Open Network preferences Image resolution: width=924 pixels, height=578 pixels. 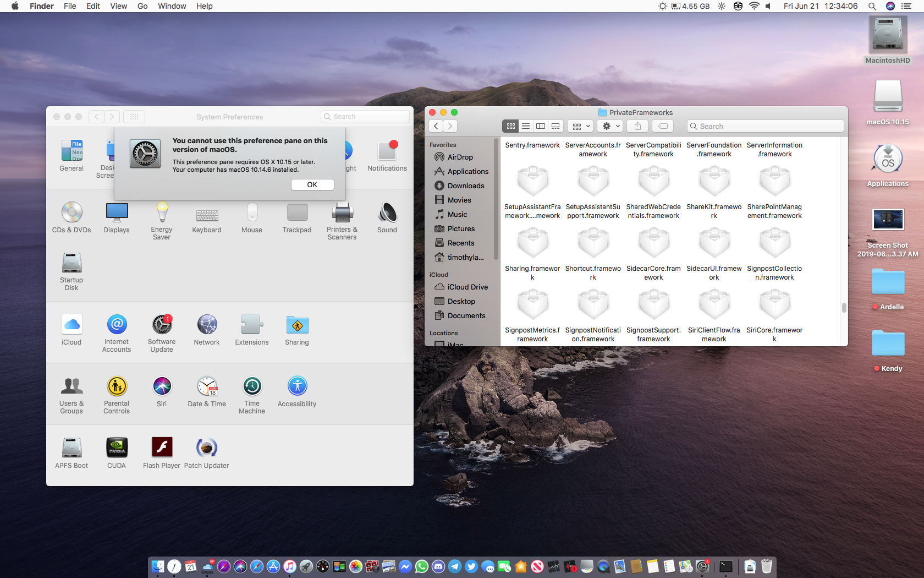click(x=207, y=330)
